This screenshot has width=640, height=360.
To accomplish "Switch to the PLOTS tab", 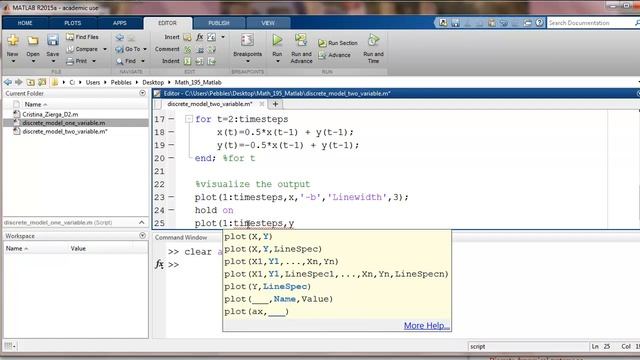I will pyautogui.click(x=73, y=23).
